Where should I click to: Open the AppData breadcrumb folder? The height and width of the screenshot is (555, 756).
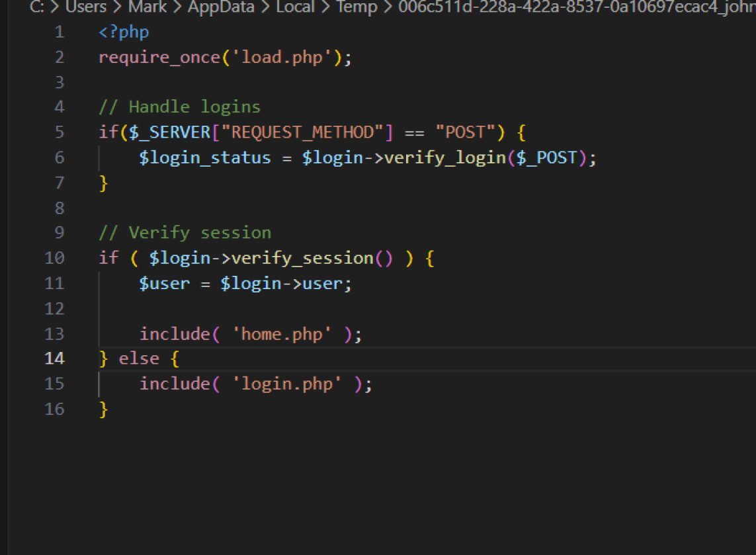(x=221, y=7)
